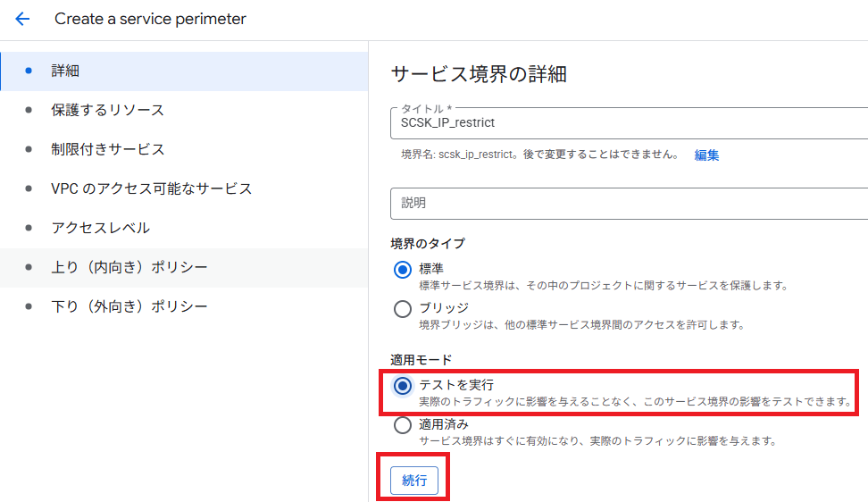Focus the 説明 description field
The width and height of the screenshot is (868, 502).
625,203
